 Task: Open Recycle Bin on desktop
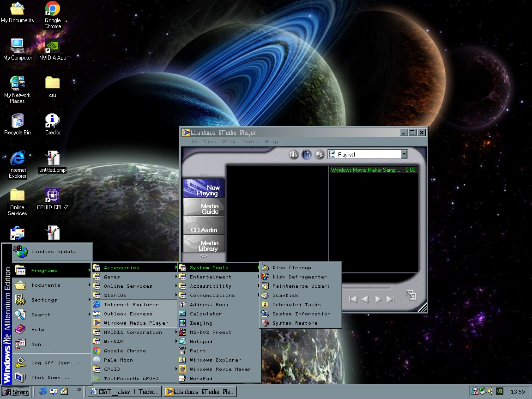(17, 125)
